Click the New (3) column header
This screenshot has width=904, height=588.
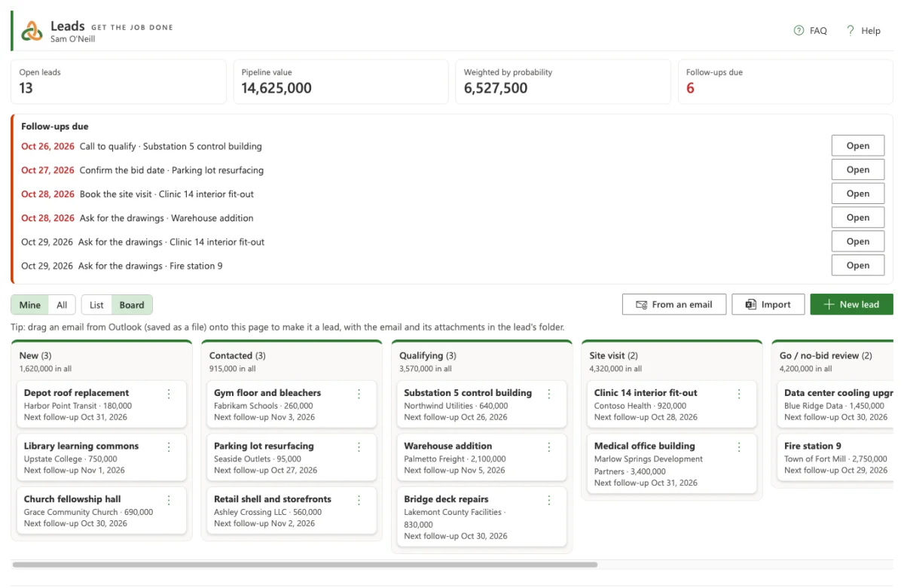(35, 355)
